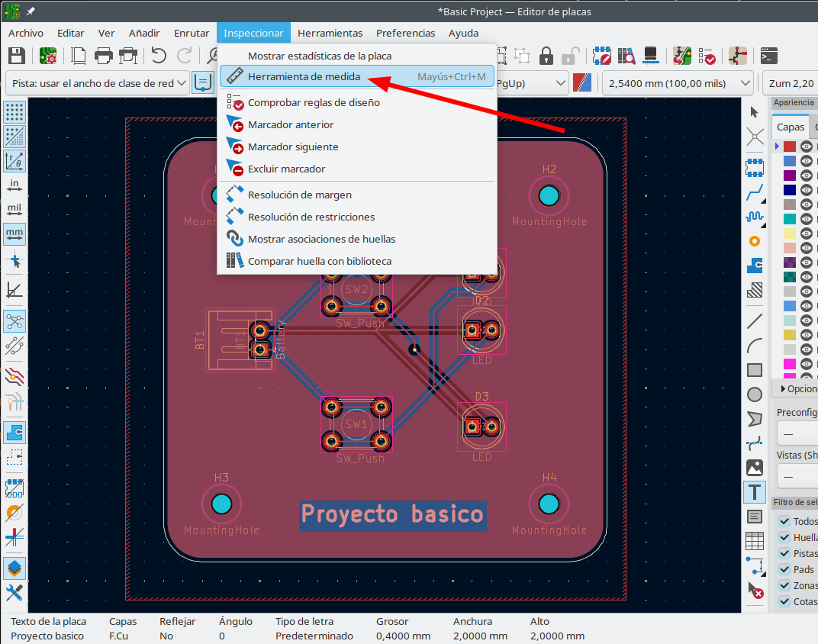Open the track width dropdown

pos(98,83)
